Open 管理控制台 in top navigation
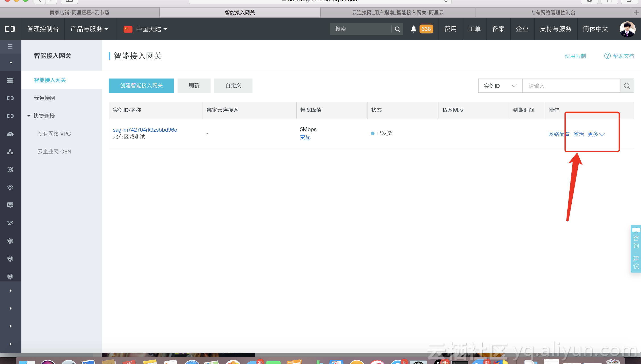641x364 pixels. pos(43,29)
